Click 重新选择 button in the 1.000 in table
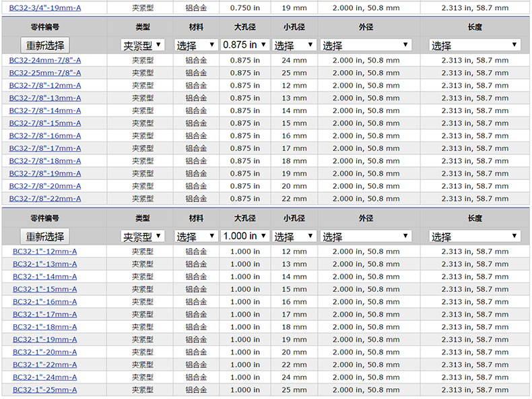 click(45, 237)
